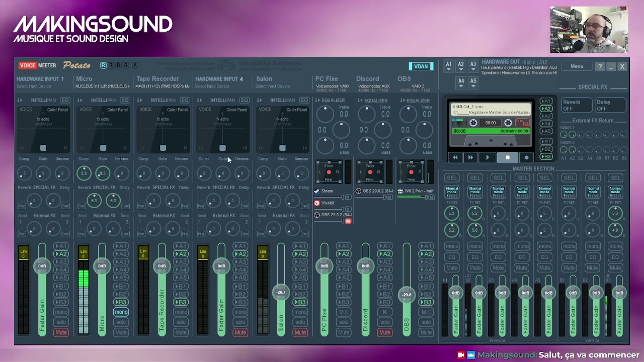
Task: Mute the Hardware Input 1 strip
Action: 61,332
